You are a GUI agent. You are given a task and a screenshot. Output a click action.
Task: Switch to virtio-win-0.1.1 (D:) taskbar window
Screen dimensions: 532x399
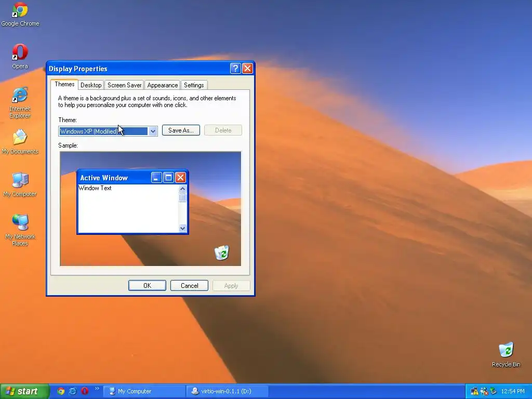coord(228,391)
